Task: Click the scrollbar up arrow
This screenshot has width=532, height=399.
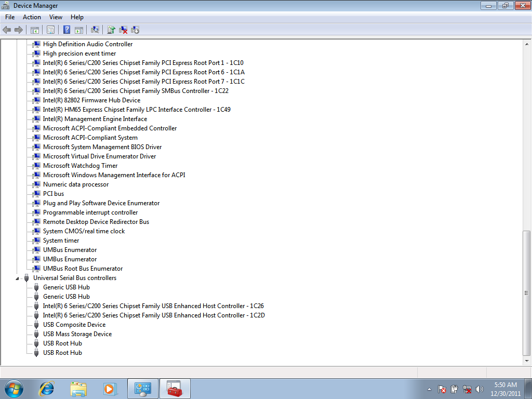Action: click(x=527, y=44)
